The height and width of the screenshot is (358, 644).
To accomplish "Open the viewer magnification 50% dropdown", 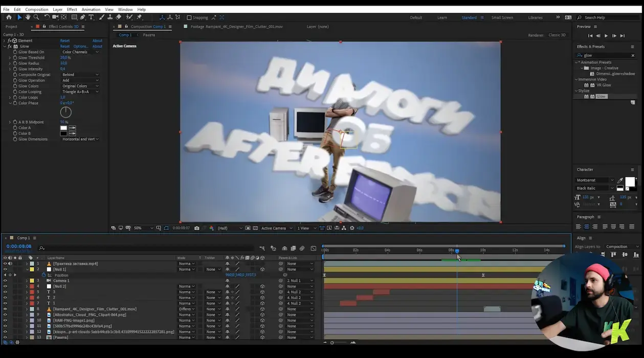I will tap(143, 228).
